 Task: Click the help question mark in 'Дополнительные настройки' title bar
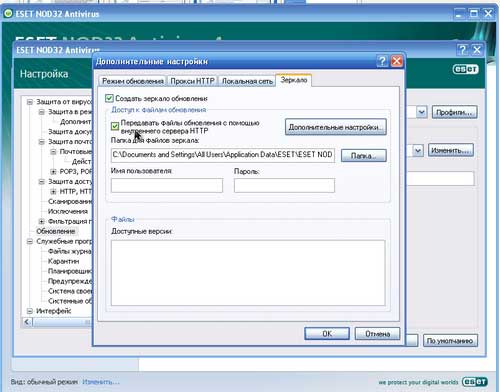pyautogui.click(x=382, y=61)
